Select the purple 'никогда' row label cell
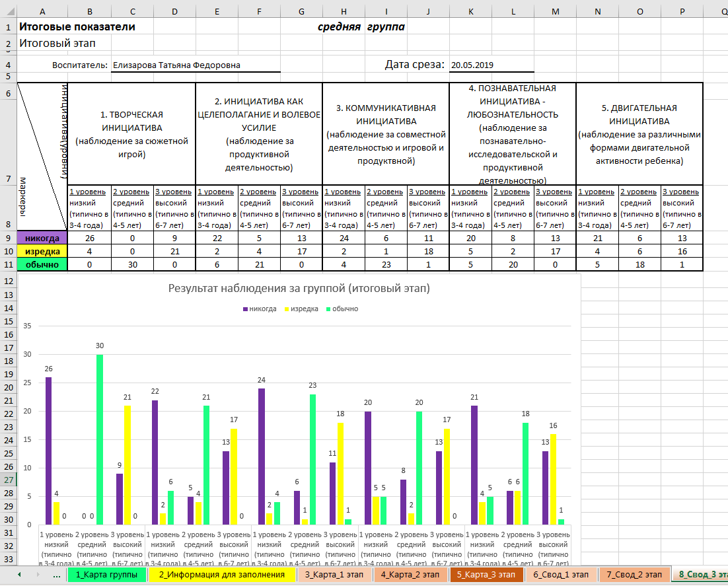This screenshot has width=728, height=586. (42, 238)
